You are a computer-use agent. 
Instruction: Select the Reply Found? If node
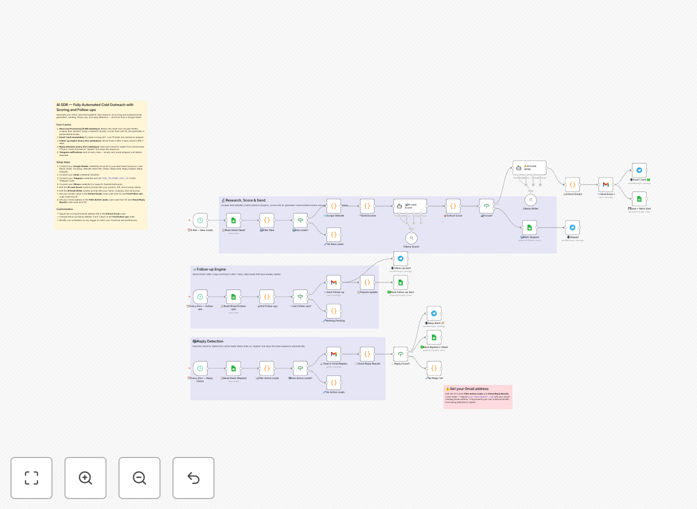pyautogui.click(x=401, y=354)
